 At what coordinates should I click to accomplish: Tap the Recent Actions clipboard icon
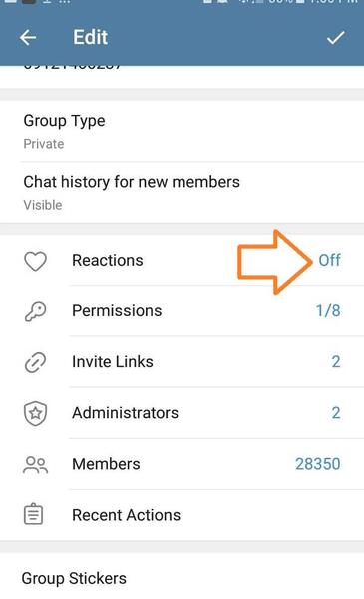pyautogui.click(x=34, y=514)
